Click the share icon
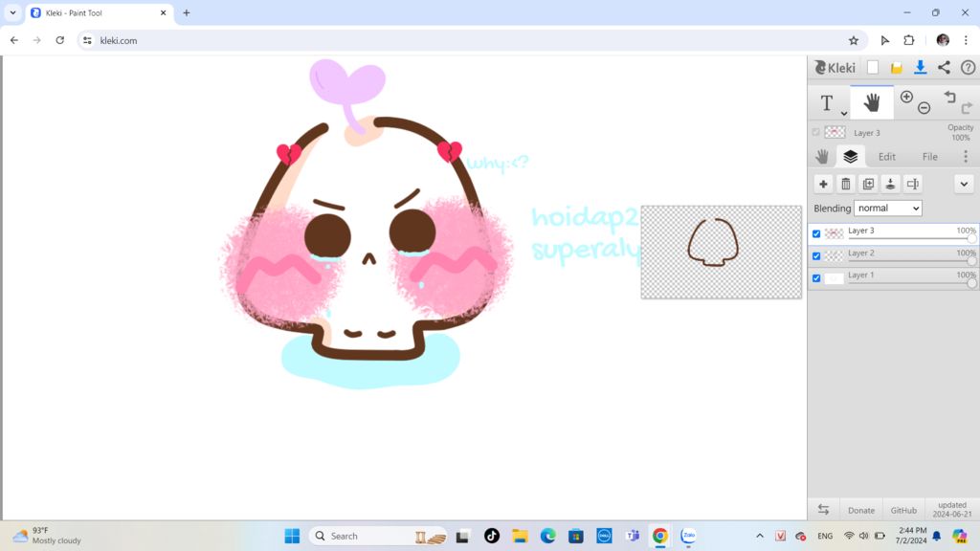Image resolution: width=980 pixels, height=551 pixels. tap(944, 68)
